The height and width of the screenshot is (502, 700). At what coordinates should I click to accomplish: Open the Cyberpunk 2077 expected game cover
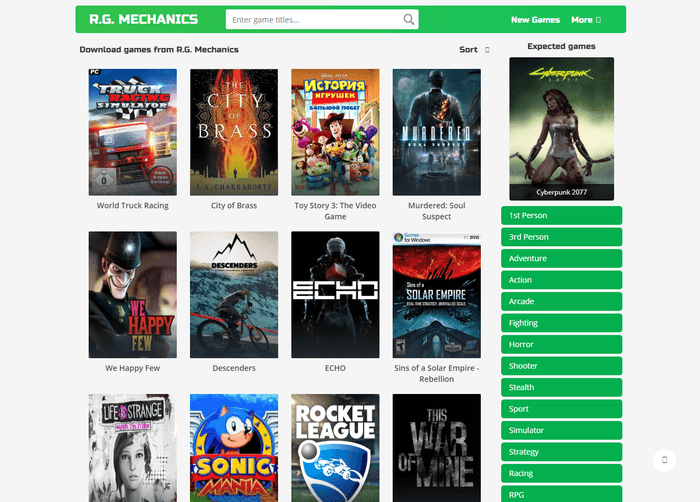(x=561, y=128)
